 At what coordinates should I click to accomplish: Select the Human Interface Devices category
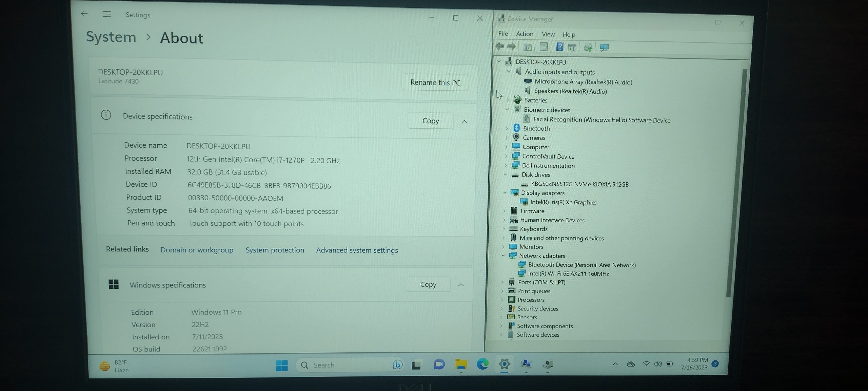pos(552,220)
